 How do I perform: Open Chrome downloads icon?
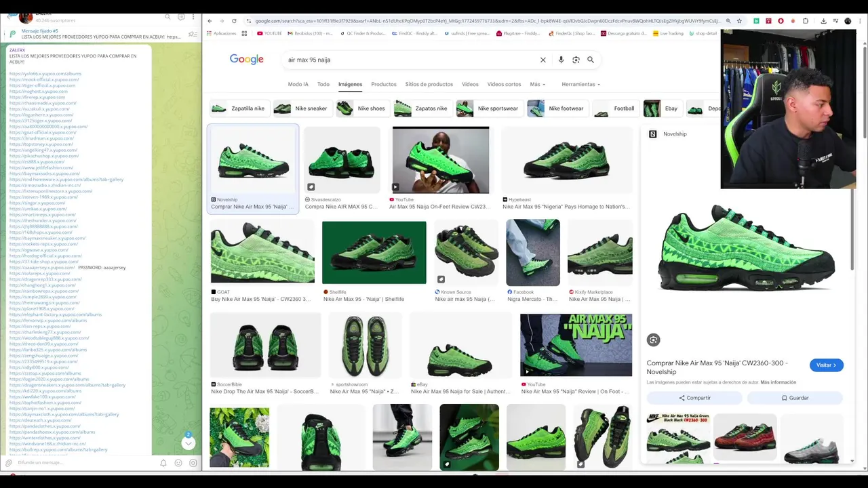(x=823, y=21)
